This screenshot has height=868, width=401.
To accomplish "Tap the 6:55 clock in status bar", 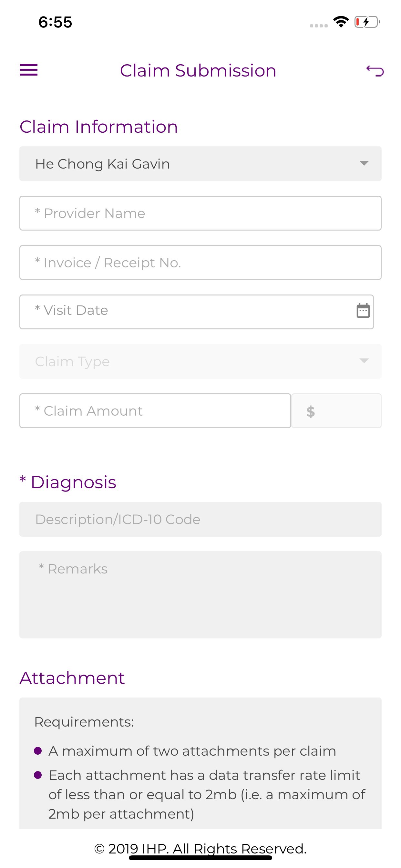I will [x=55, y=22].
